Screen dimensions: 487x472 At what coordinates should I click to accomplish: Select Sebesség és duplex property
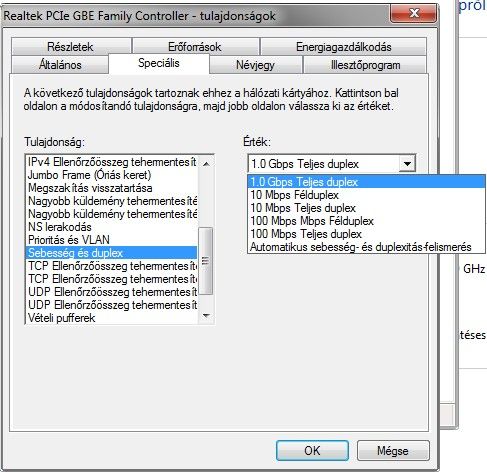tap(112, 253)
